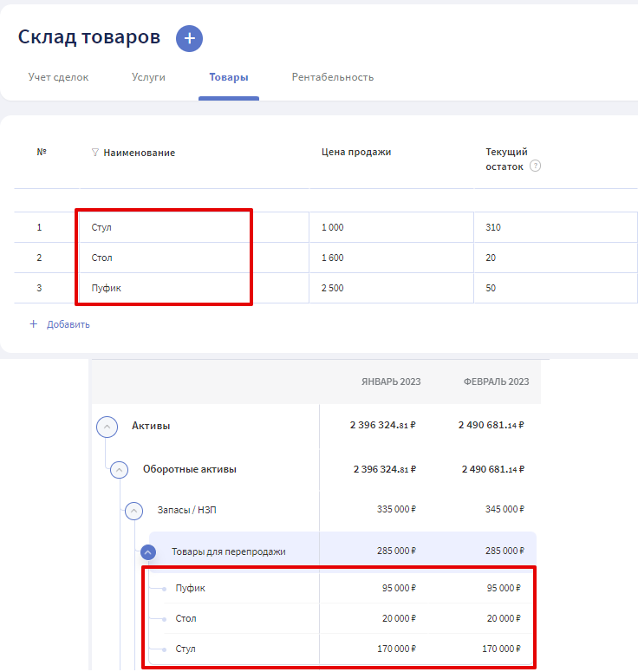Click the stock value 310 for Стул

coord(492,227)
